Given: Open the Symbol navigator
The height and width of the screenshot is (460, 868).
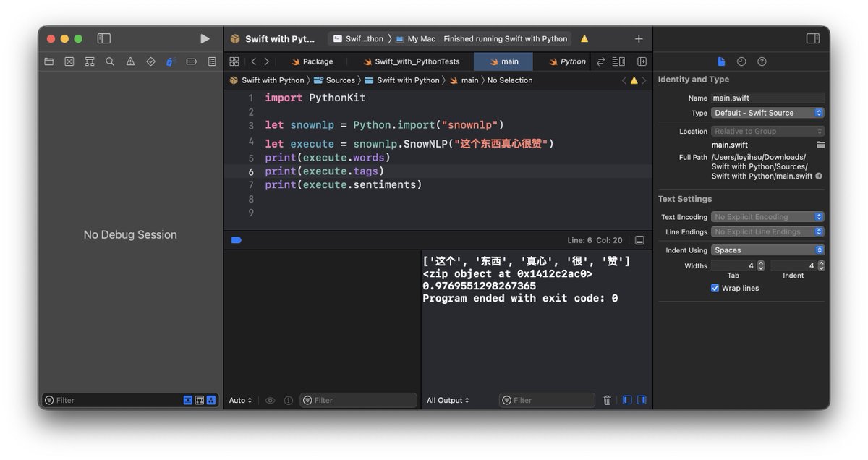Looking at the screenshot, I should click(x=90, y=61).
